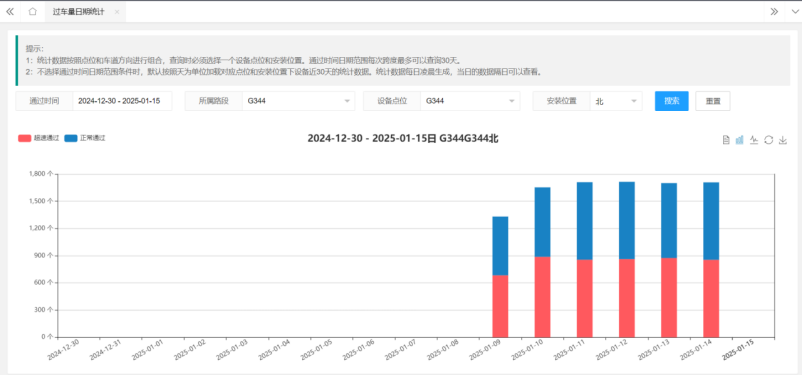The image size is (803, 375).
Task: Toggle 超速通过 legend series
Action: tap(38, 138)
